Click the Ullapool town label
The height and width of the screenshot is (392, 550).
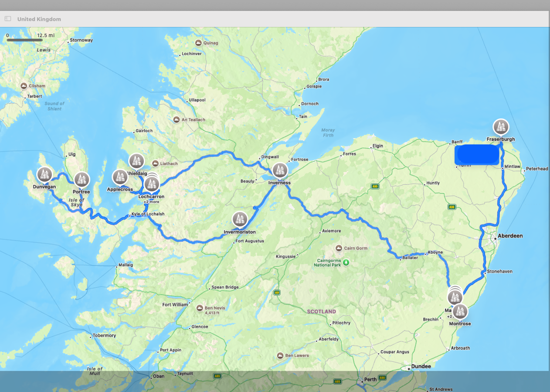[197, 100]
